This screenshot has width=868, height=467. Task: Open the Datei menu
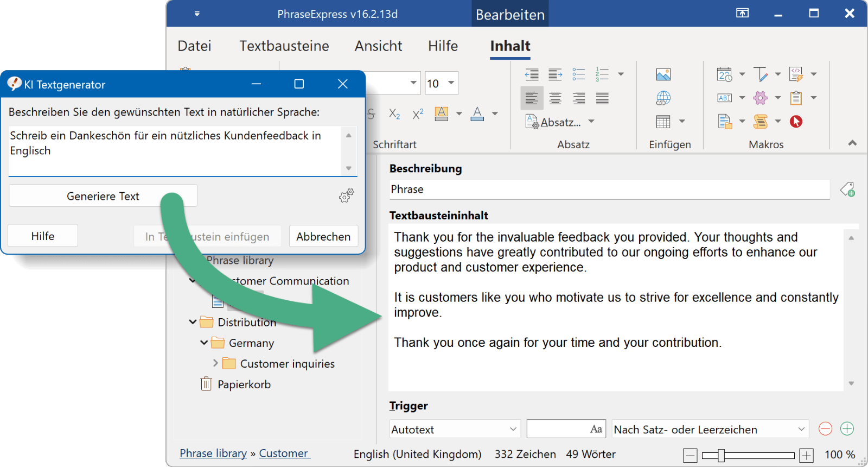195,46
